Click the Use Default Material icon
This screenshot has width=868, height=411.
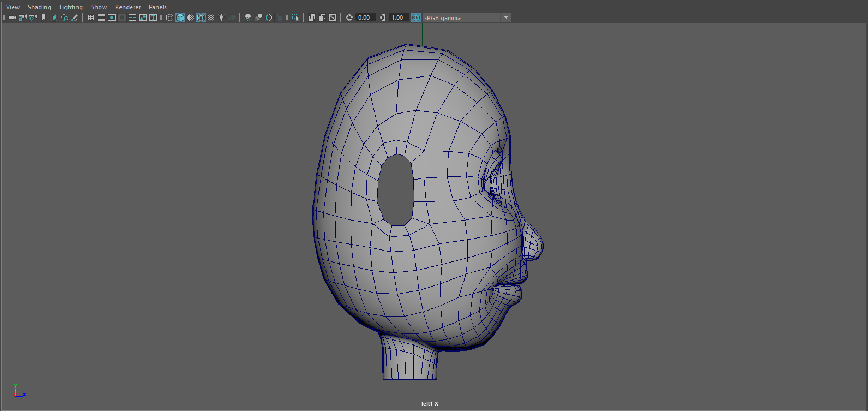tap(190, 17)
